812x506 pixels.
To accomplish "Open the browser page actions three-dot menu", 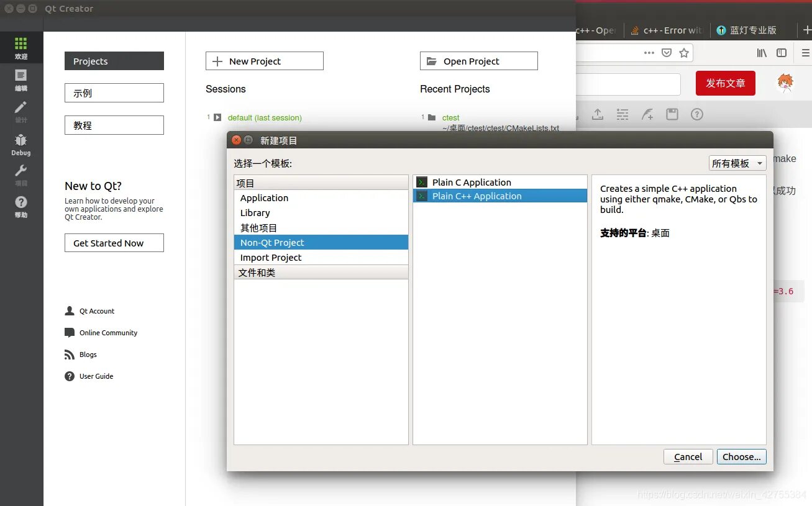I will coord(649,53).
